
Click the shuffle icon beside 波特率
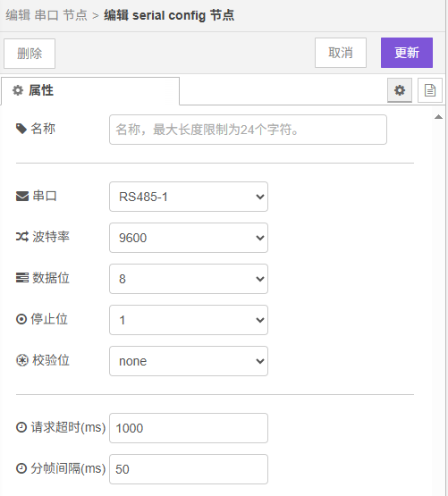[22, 237]
